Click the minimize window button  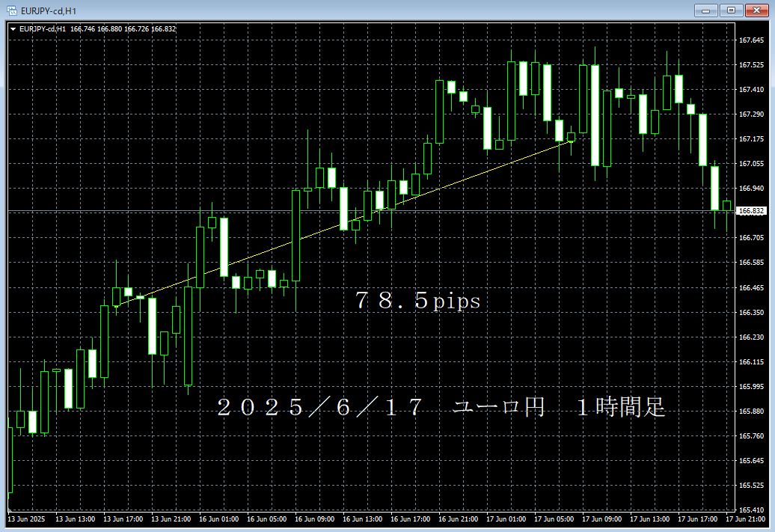click(706, 10)
